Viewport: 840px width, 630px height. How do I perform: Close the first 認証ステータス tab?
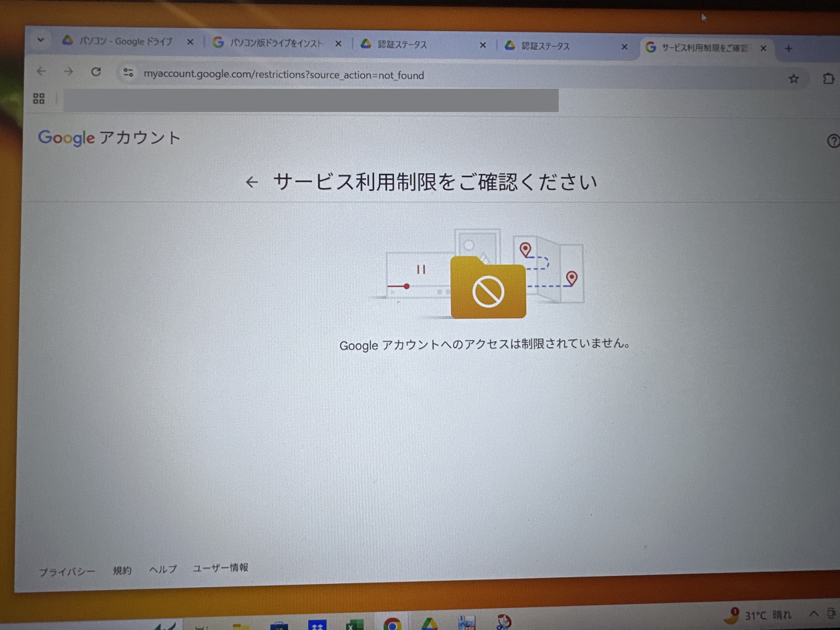pos(483,45)
